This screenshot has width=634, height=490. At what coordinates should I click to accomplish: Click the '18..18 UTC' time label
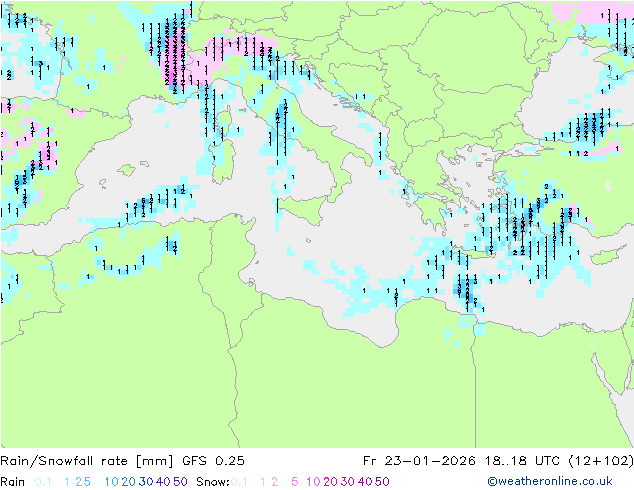coord(521,461)
